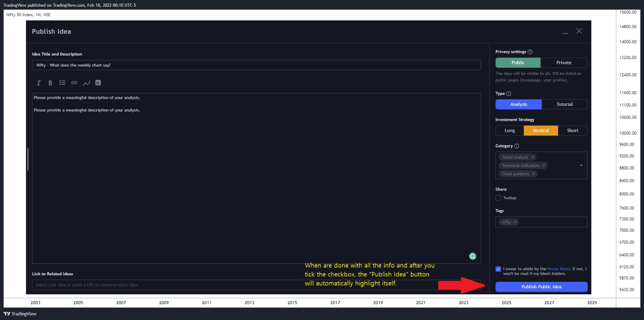
Task: Click 2015 on the time axis
Action: [x=293, y=303]
